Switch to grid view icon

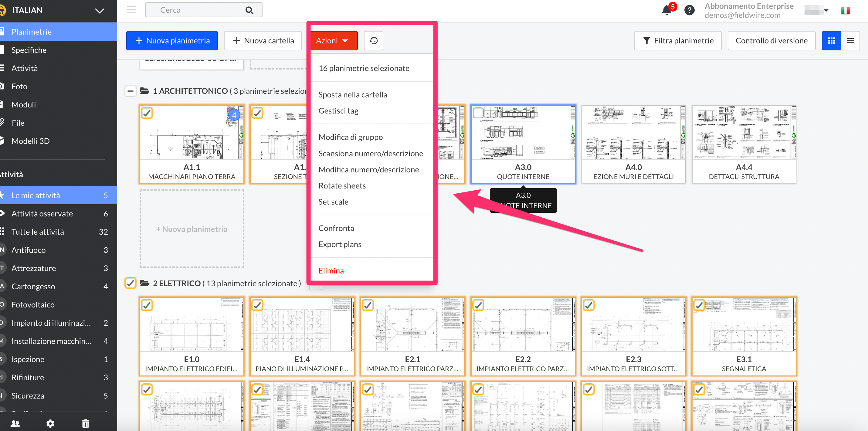point(831,41)
